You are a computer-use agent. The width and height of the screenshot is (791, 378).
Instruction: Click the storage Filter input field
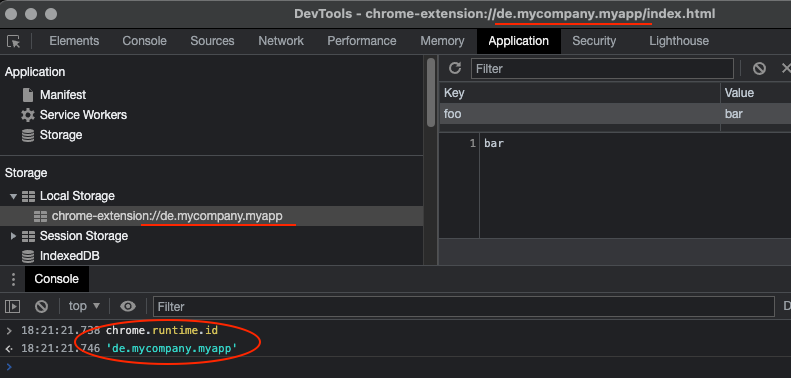click(602, 69)
